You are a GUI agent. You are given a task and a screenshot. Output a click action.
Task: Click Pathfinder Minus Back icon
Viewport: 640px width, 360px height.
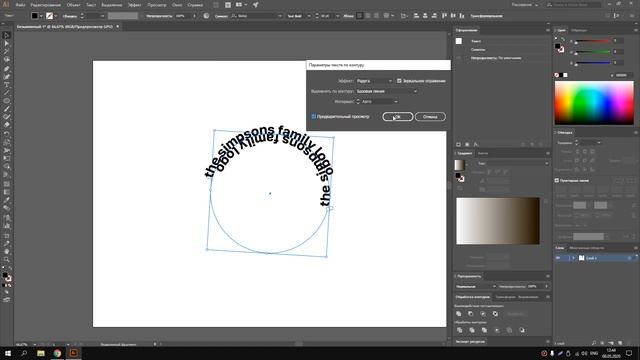(522, 330)
